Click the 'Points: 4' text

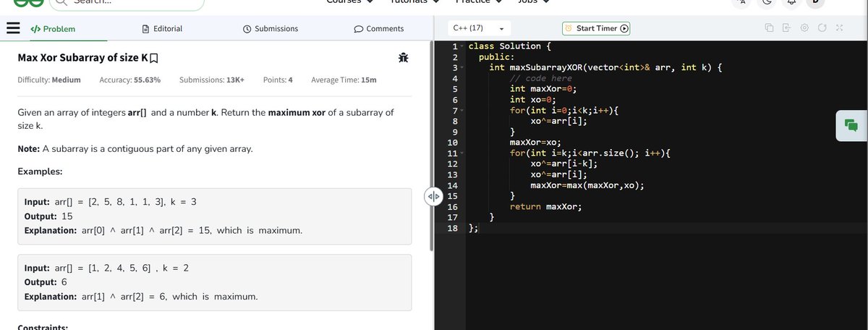tap(278, 80)
